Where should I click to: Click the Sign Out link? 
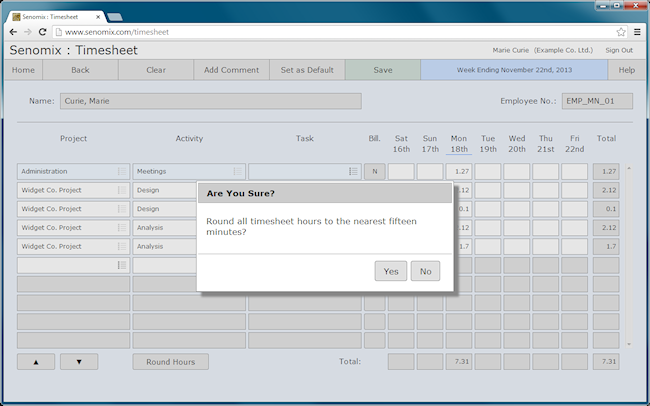(619, 50)
